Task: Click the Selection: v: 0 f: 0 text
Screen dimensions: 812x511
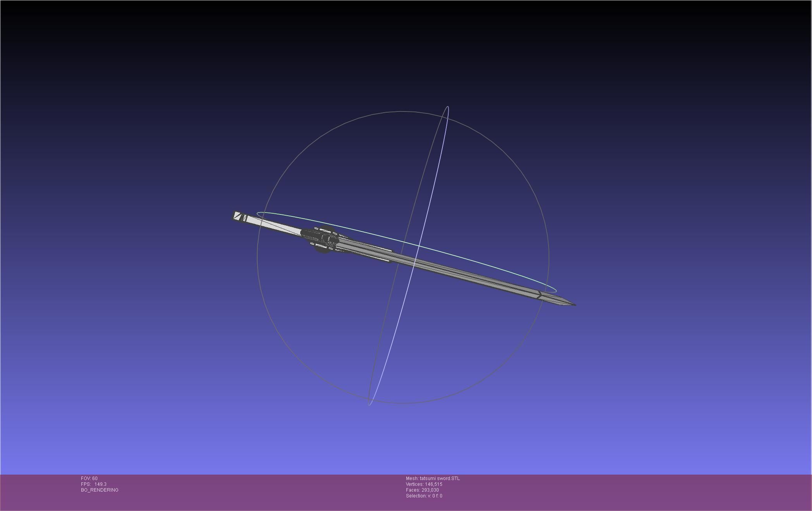Action: click(x=424, y=496)
